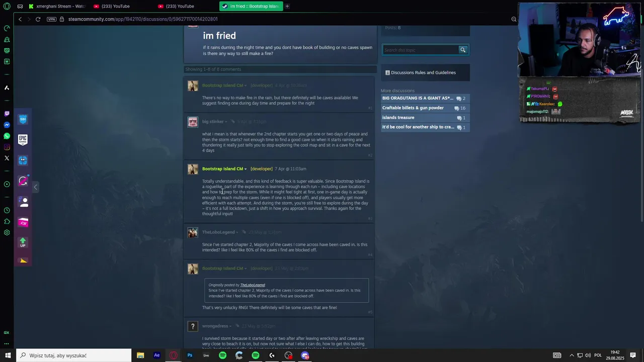Collapse the extensions panel arrow
This screenshot has width=644, height=362.
pos(35,187)
